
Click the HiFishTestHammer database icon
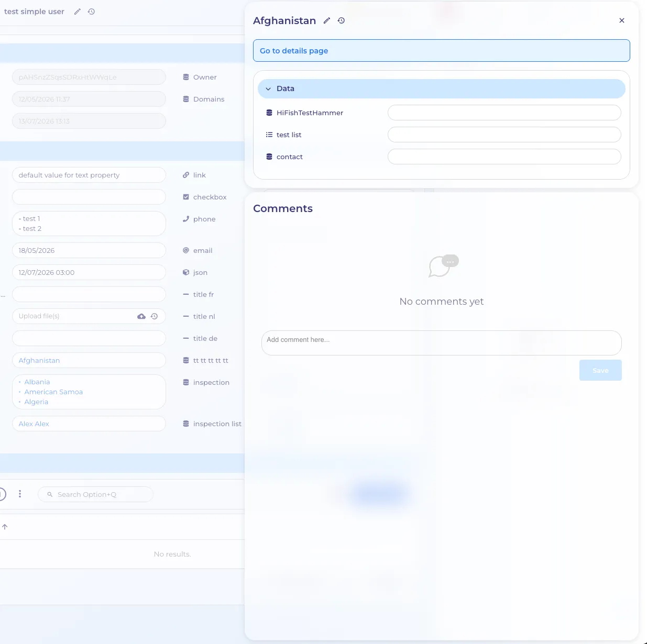coord(269,113)
